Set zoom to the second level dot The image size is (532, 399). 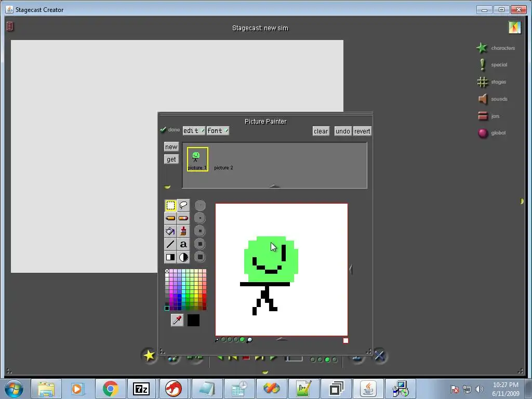point(230,339)
